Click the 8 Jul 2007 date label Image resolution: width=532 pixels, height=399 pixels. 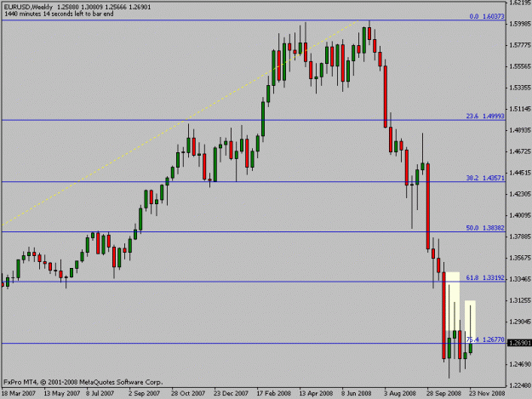(x=100, y=394)
